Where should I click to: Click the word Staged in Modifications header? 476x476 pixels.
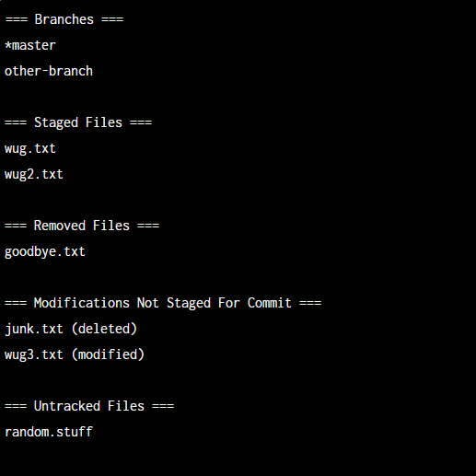pos(189,303)
